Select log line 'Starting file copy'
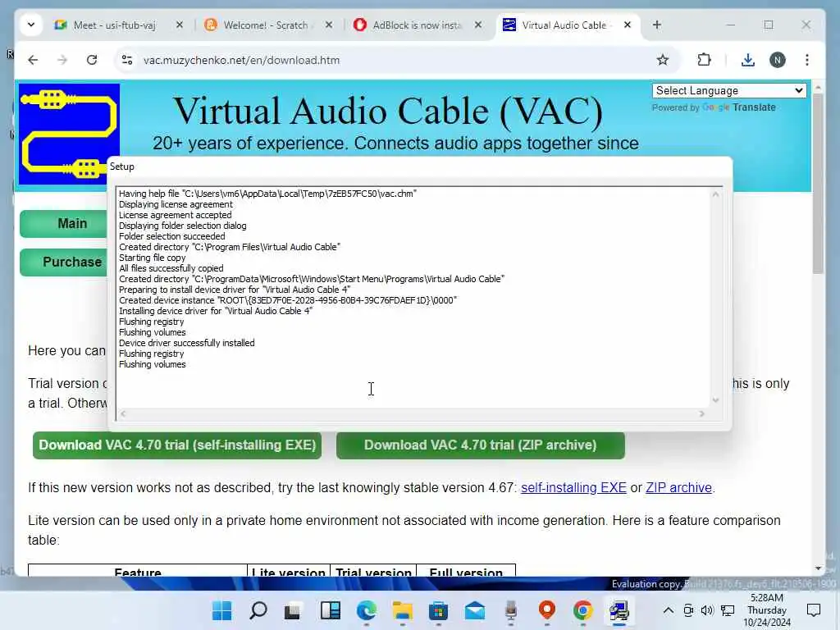840x630 pixels. coord(152,258)
